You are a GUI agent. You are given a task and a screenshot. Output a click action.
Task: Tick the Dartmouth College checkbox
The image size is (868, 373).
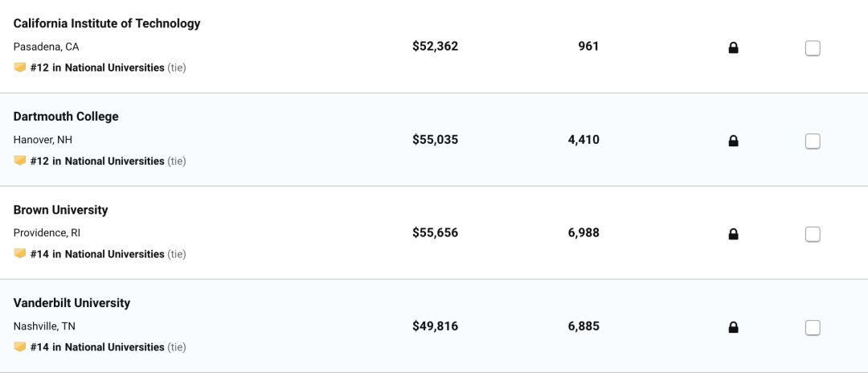coord(812,141)
